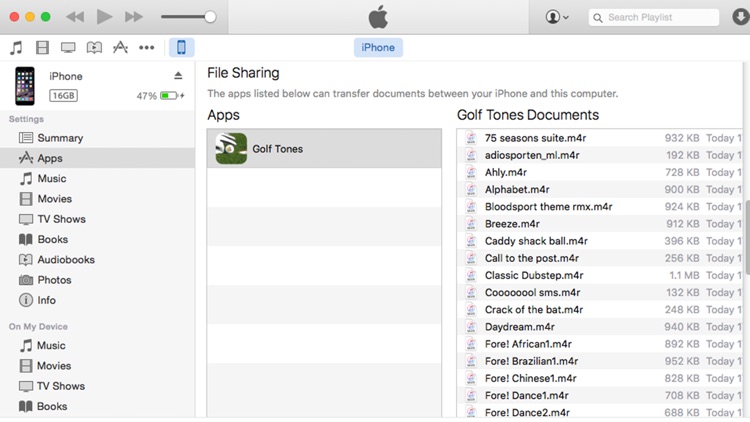
Task: Select the iPhone tab at top
Action: pos(377,47)
